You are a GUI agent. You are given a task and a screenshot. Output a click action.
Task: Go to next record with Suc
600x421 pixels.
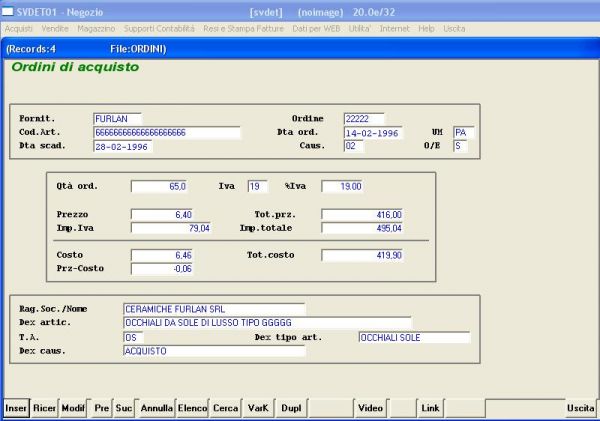(x=124, y=408)
